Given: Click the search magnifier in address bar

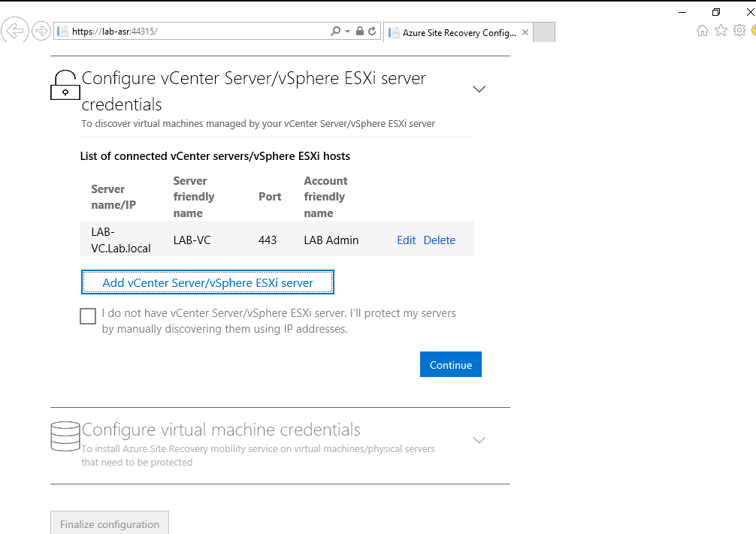Looking at the screenshot, I should coord(335,32).
